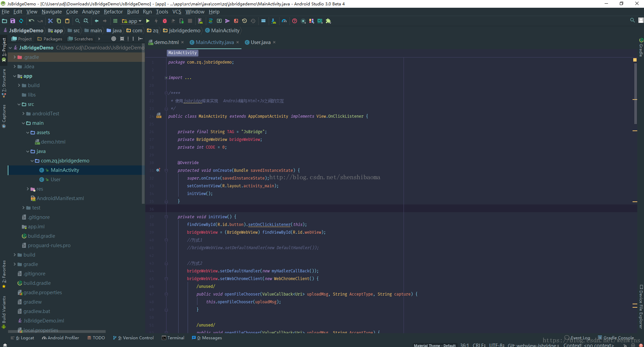The width and height of the screenshot is (644, 347).
Task: Open the Android Profiler gauge icon in the toolbar
Action: pyautogui.click(x=284, y=21)
